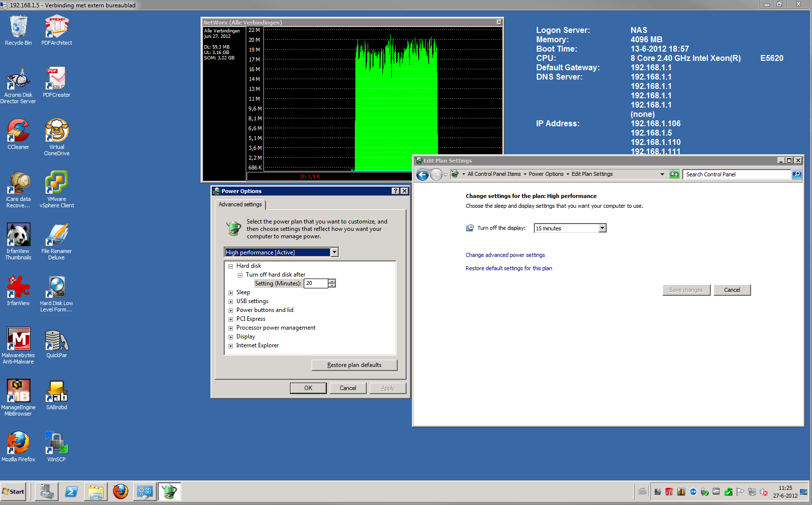Expand the Sleep settings node
Image resolution: width=812 pixels, height=505 pixels.
tap(231, 293)
